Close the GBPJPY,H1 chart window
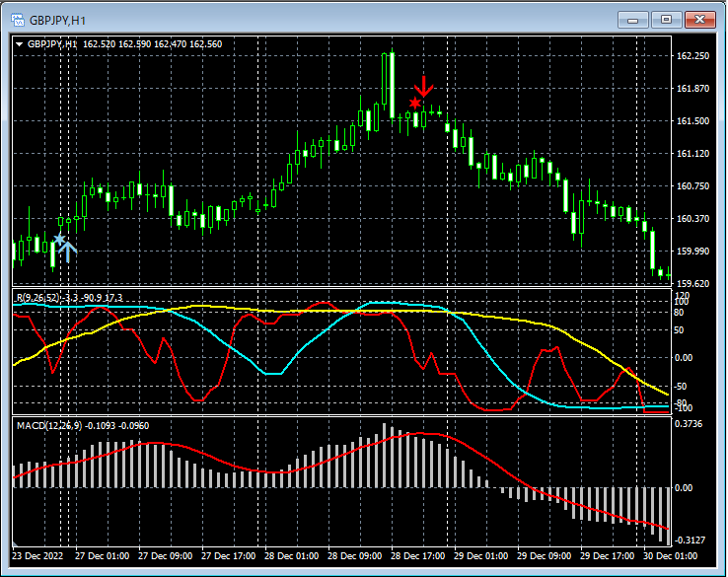This screenshot has width=728, height=577. 701,19
